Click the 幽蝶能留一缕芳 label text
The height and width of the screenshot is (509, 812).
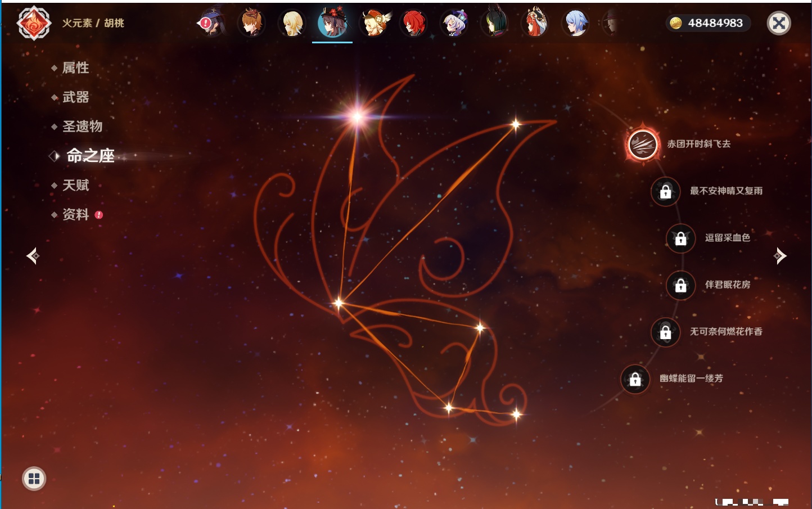tap(691, 379)
